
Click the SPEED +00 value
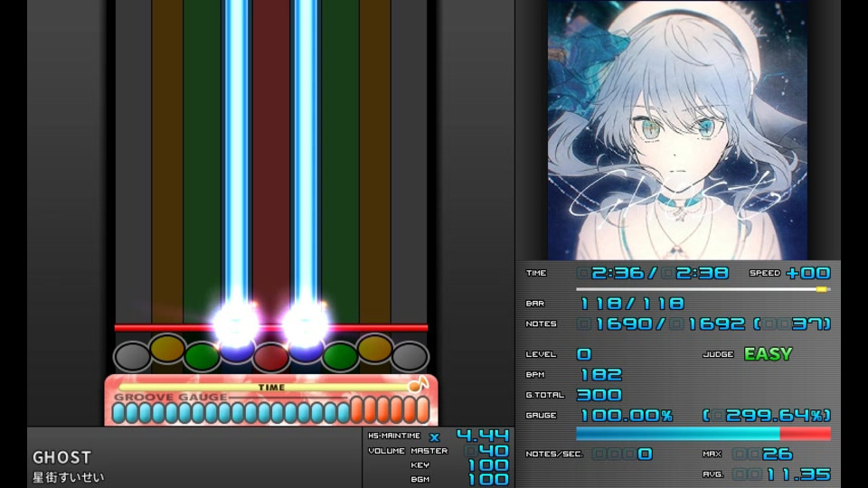(807, 273)
